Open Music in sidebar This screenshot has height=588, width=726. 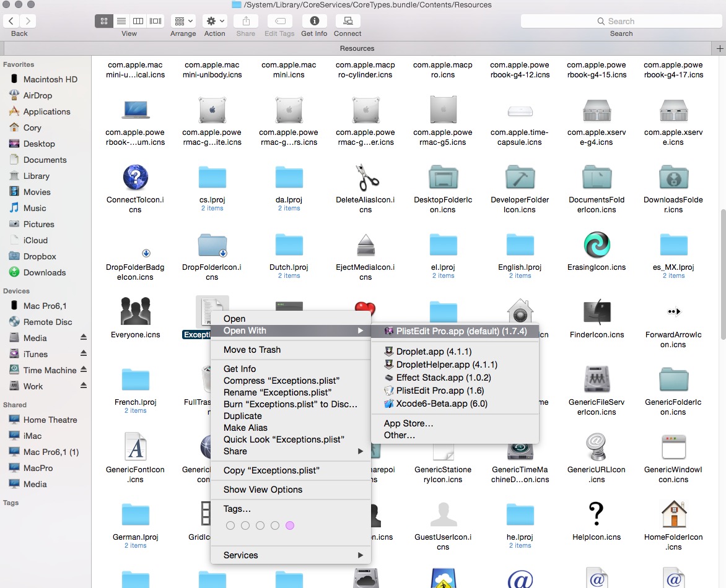35,208
